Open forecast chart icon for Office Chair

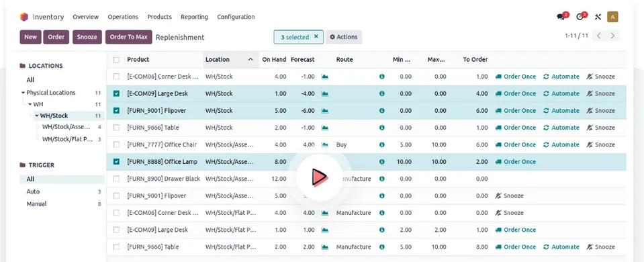pos(325,144)
